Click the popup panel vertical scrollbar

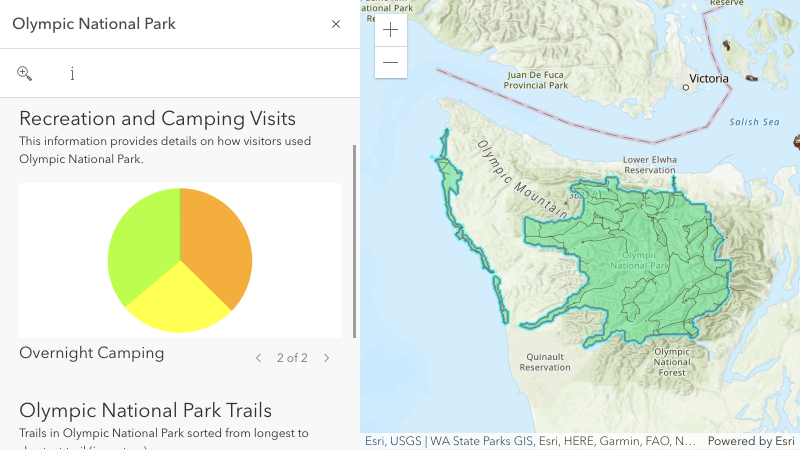[353, 240]
